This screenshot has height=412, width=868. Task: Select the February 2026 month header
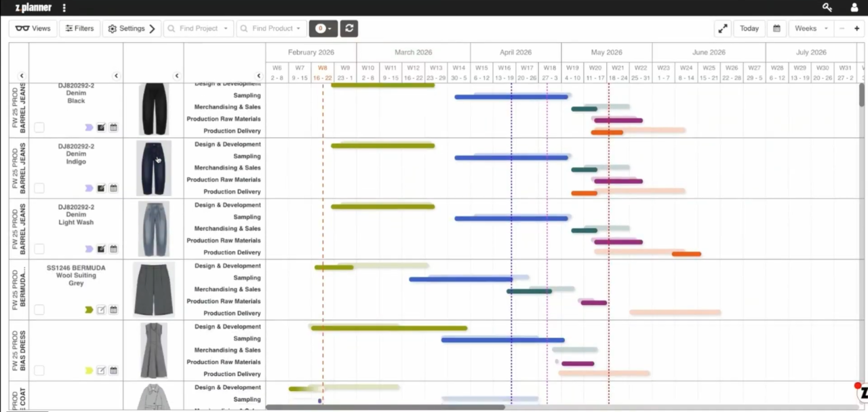311,52
